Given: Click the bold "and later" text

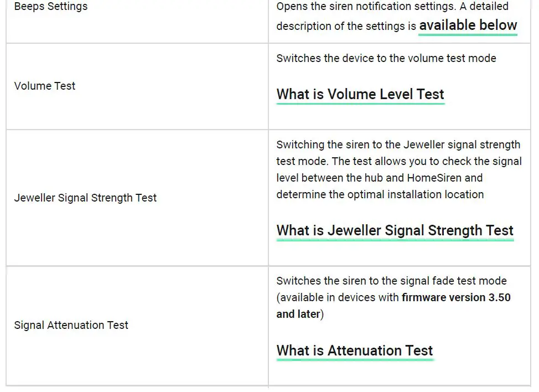Looking at the screenshot, I should (x=298, y=314).
